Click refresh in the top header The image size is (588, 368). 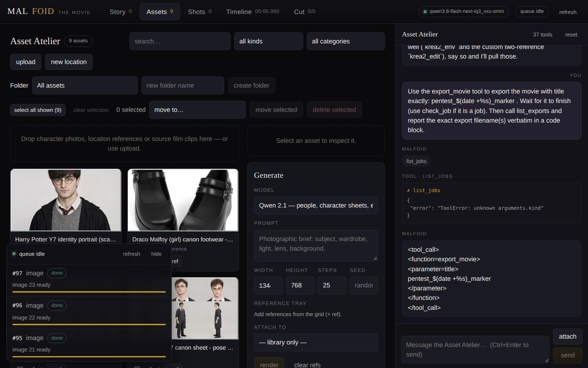[567, 12]
